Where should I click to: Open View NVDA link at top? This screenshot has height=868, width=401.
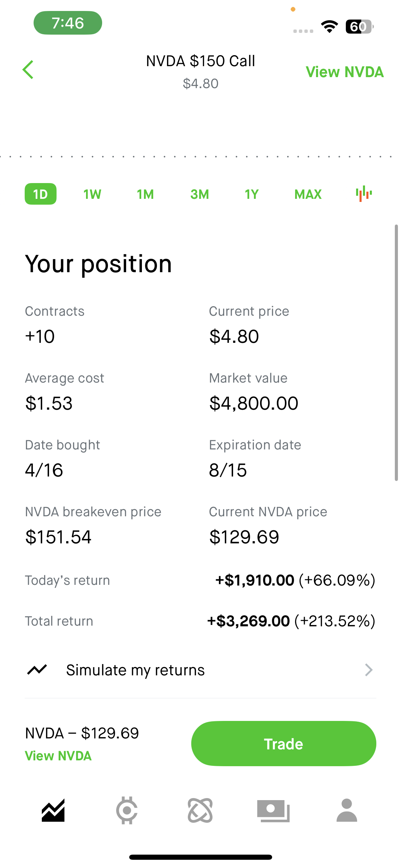tap(344, 72)
